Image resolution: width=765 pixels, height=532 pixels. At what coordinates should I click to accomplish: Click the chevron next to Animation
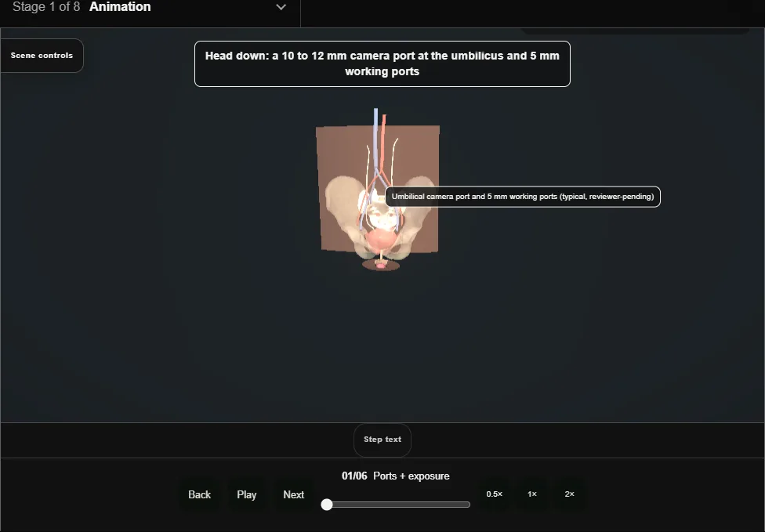click(281, 7)
